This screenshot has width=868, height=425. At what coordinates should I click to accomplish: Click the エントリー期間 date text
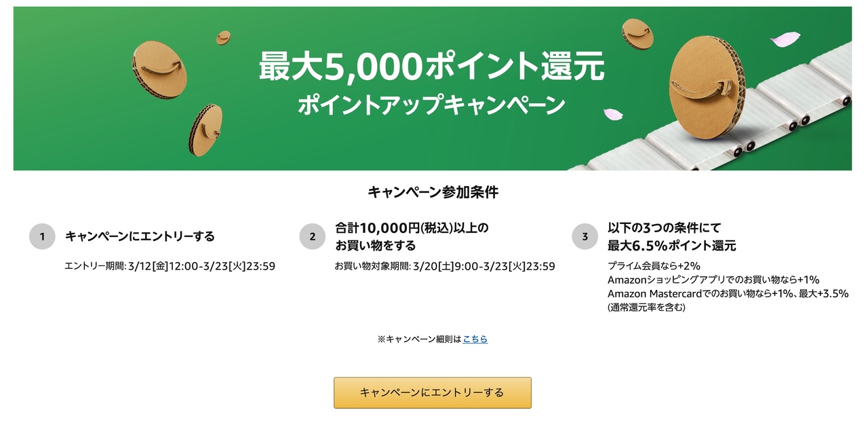coord(170,266)
